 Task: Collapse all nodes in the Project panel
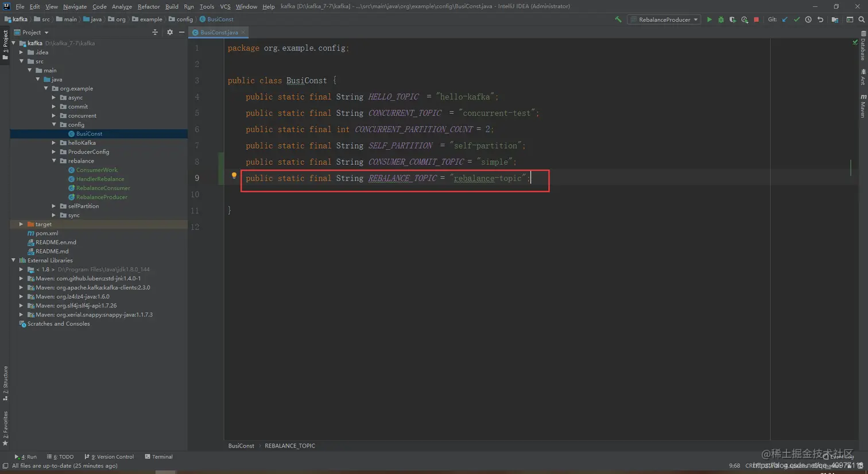[155, 33]
